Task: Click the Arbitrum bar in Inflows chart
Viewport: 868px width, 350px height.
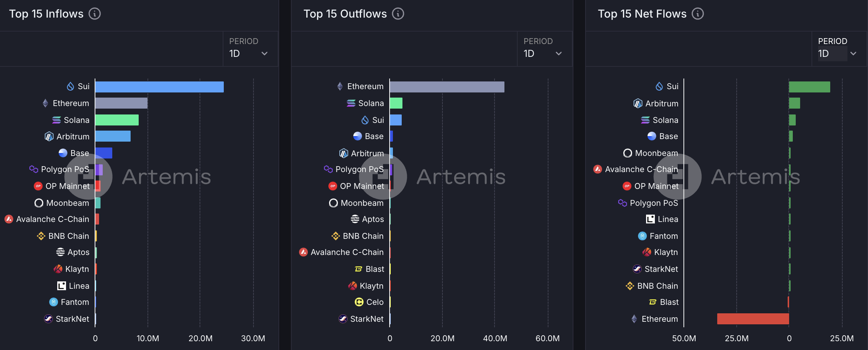Action: 113,136
